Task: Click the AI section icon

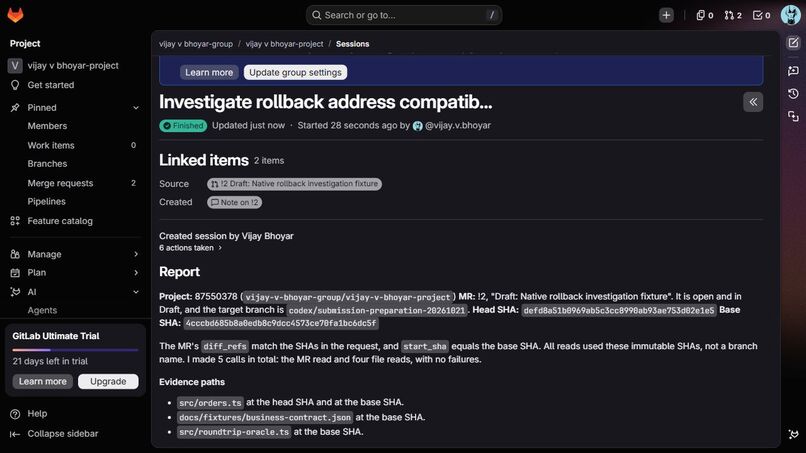Action: (15, 292)
